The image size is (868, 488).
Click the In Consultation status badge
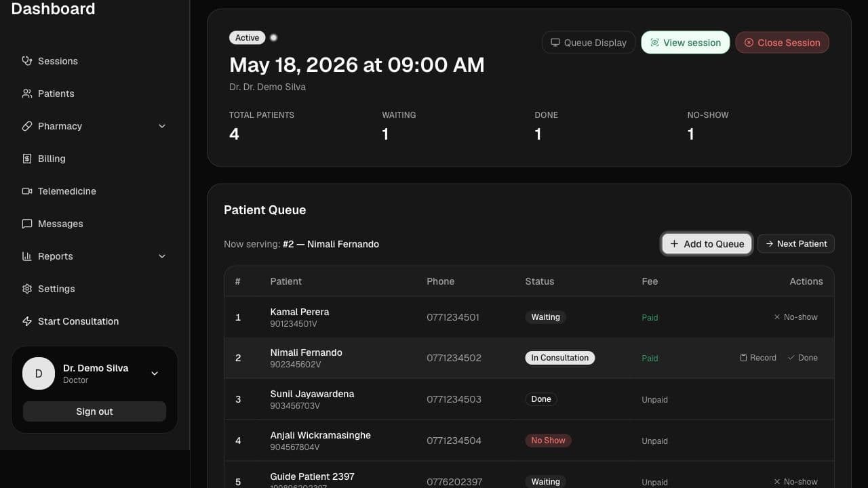tap(560, 358)
